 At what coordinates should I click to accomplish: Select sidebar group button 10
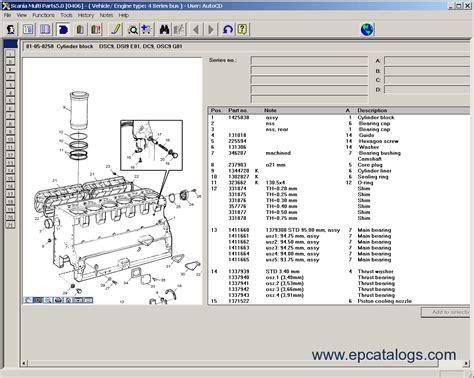tap(10, 139)
